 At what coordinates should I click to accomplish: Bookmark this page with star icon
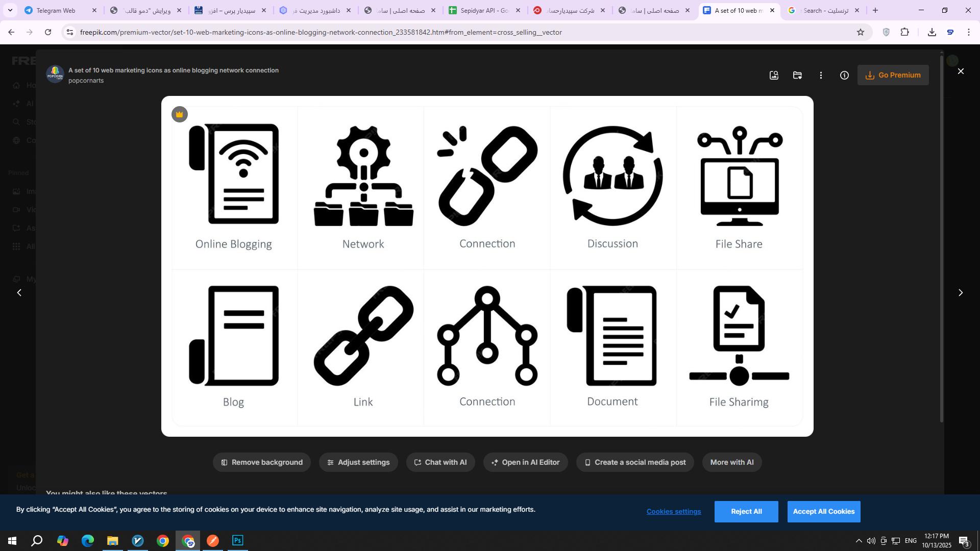tap(861, 32)
